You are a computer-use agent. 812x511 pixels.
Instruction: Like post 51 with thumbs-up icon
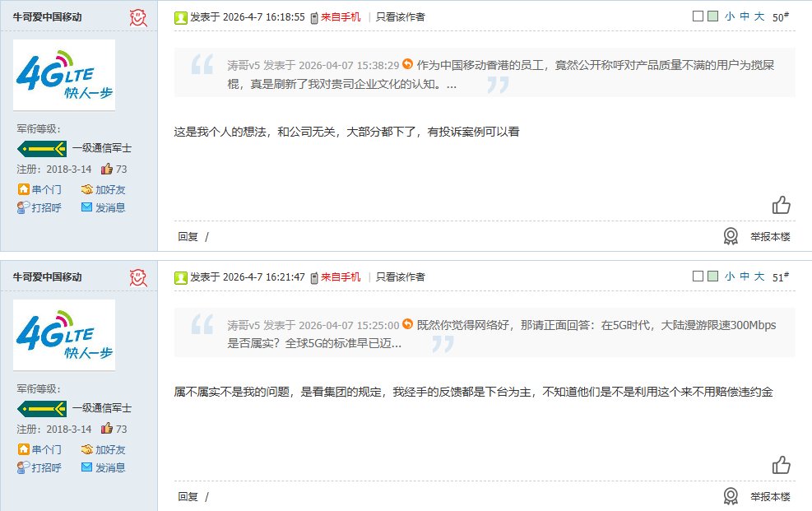pyautogui.click(x=782, y=465)
